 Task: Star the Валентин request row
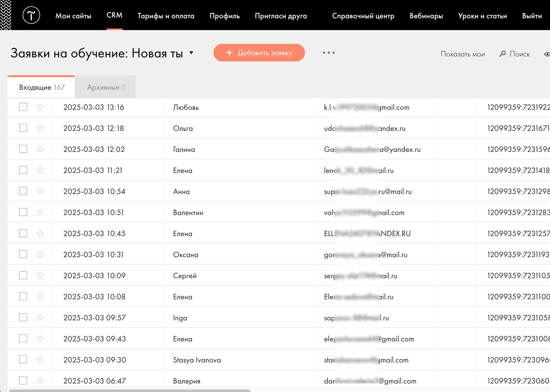pyautogui.click(x=40, y=212)
